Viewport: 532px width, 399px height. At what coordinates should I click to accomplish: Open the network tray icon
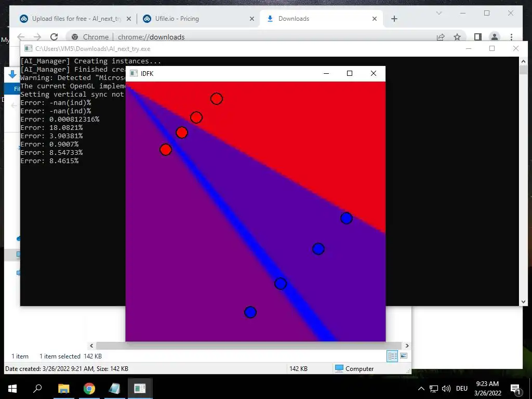433,389
